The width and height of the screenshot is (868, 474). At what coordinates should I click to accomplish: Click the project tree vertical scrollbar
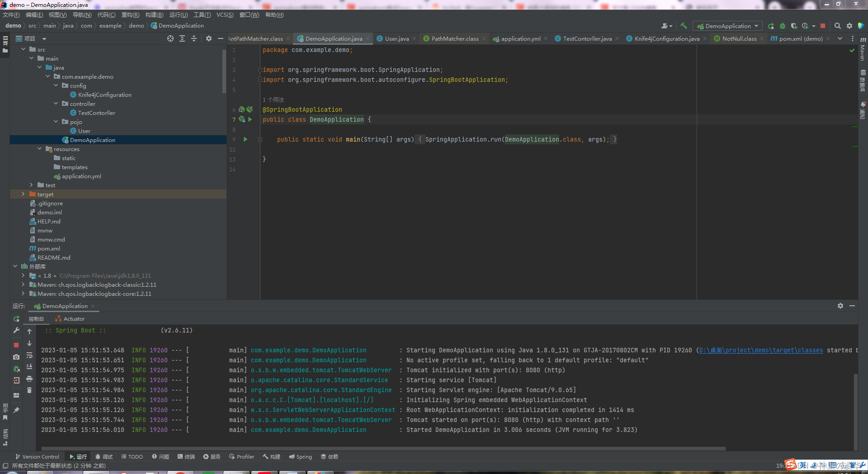(x=224, y=71)
